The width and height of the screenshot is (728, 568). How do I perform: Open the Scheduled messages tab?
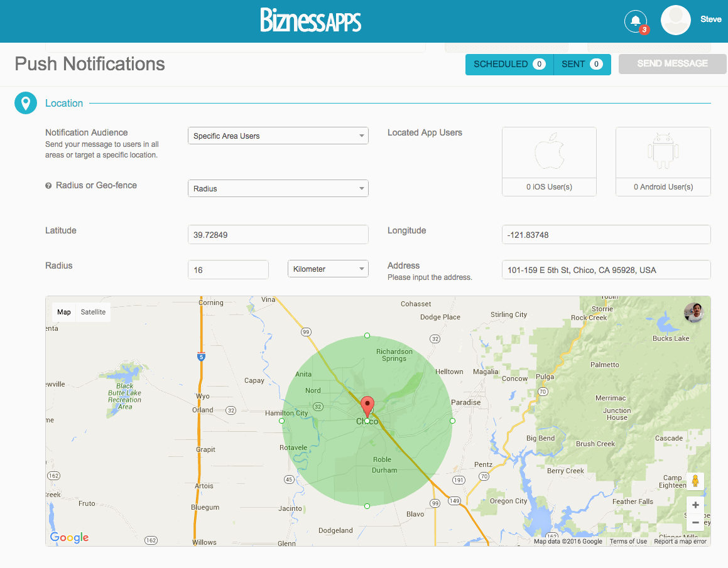coord(509,64)
